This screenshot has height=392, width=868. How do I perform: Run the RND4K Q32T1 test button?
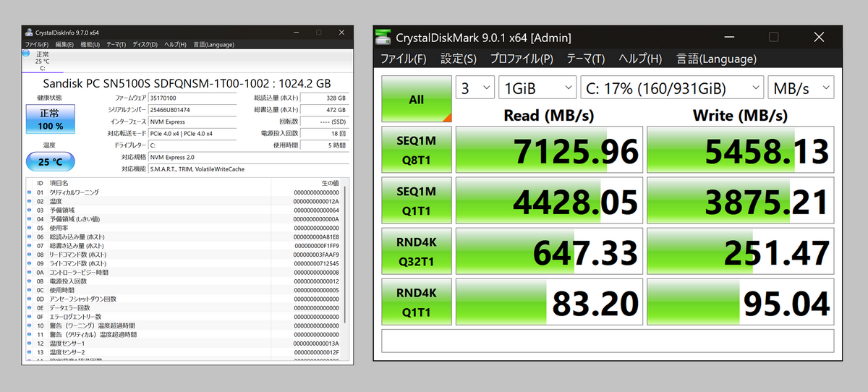pyautogui.click(x=417, y=251)
